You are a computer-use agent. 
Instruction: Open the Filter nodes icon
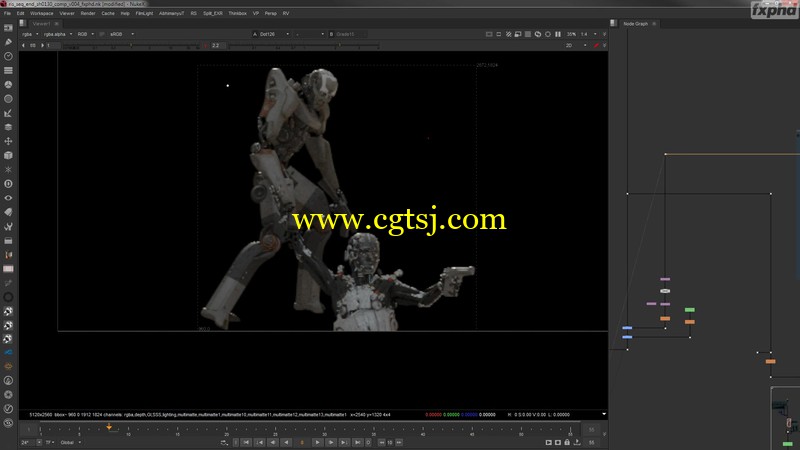point(8,99)
